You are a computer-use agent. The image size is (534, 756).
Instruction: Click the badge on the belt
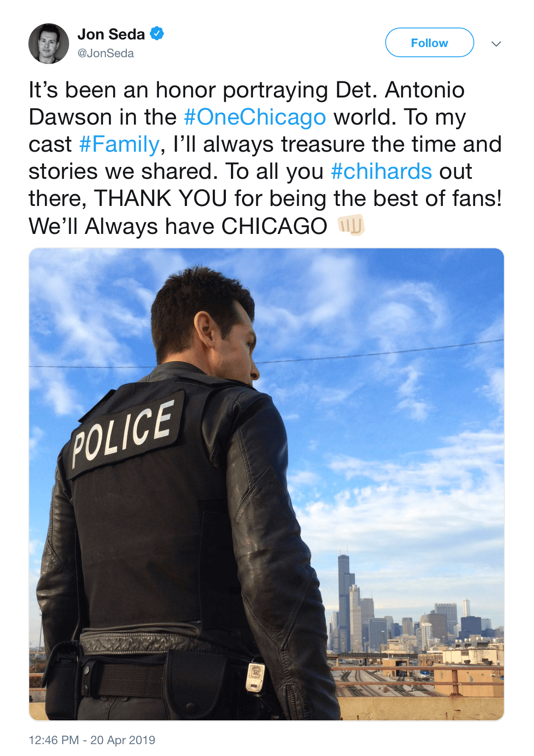tap(256, 677)
